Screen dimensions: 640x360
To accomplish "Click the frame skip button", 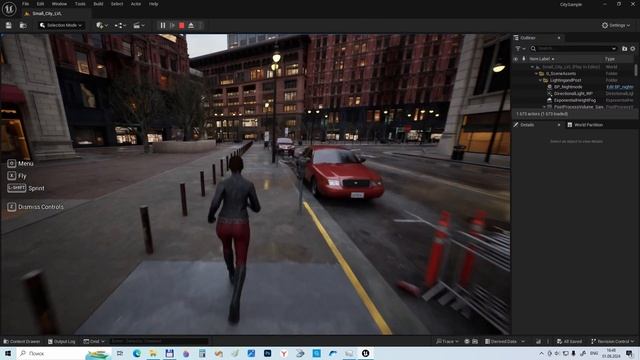I will [172, 25].
